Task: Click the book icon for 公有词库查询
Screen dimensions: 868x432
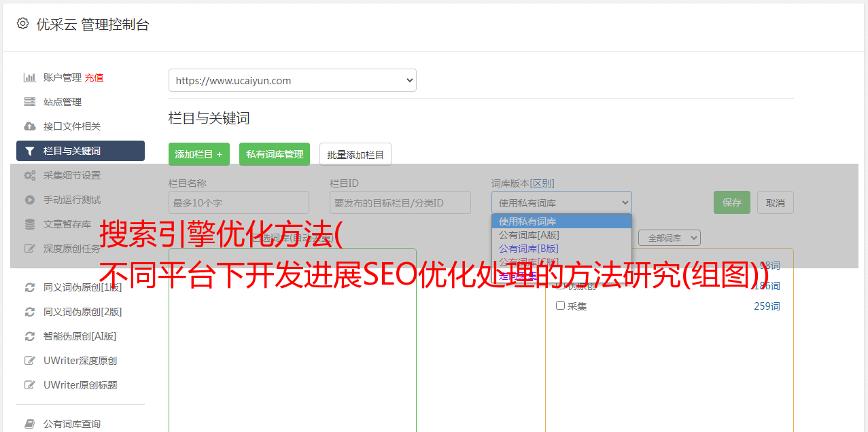Action: 29,424
